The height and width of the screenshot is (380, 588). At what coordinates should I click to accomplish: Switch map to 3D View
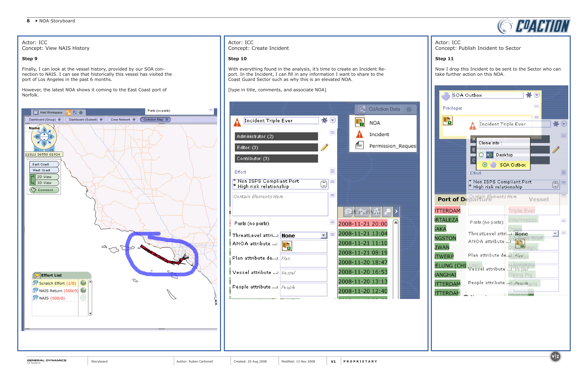[x=47, y=183]
